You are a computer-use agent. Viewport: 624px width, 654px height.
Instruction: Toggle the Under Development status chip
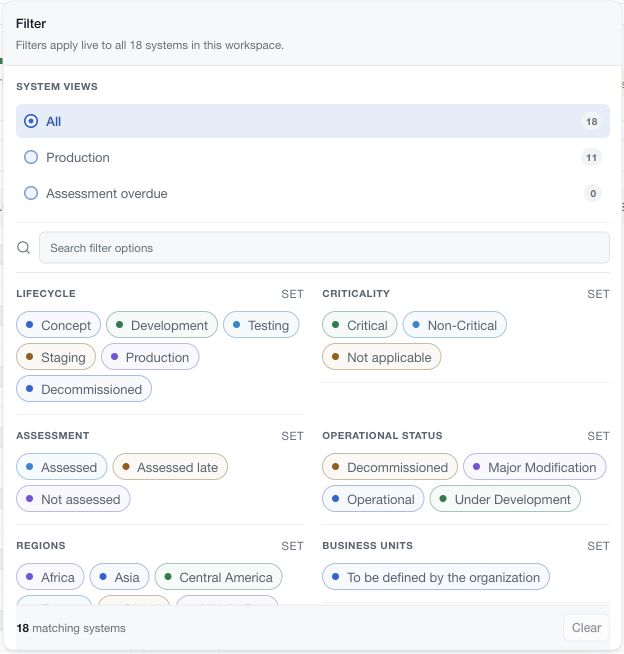click(505, 499)
